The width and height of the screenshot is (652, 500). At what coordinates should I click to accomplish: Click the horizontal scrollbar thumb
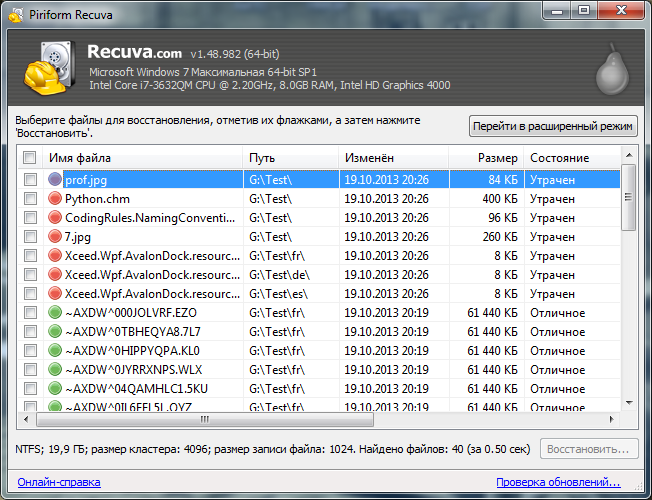[205, 419]
